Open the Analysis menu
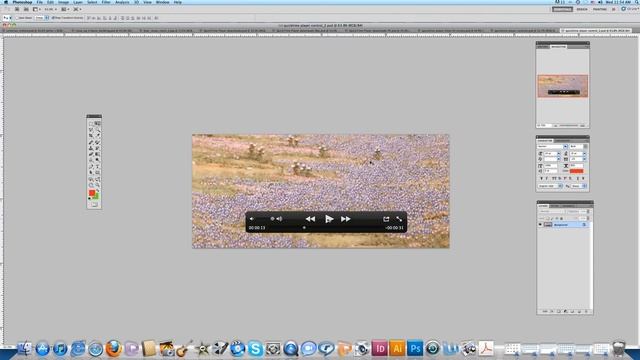The image size is (640, 360). [x=122, y=2]
